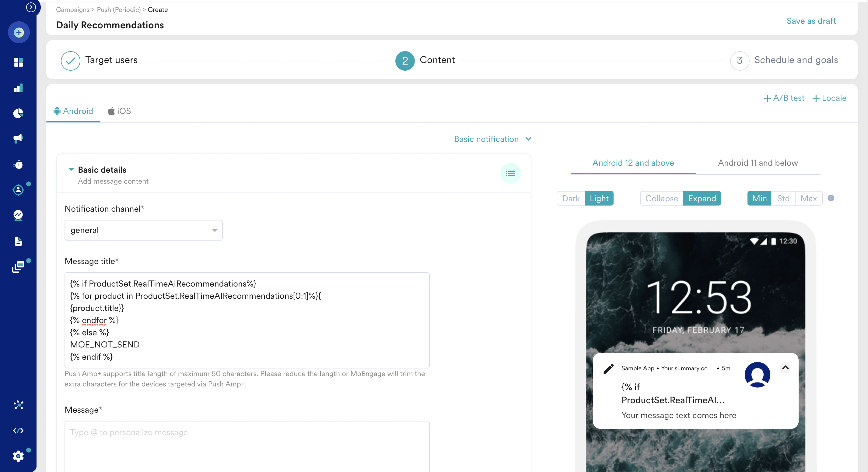The width and height of the screenshot is (868, 472).
Task: Open the settings gear icon
Action: 19,456
